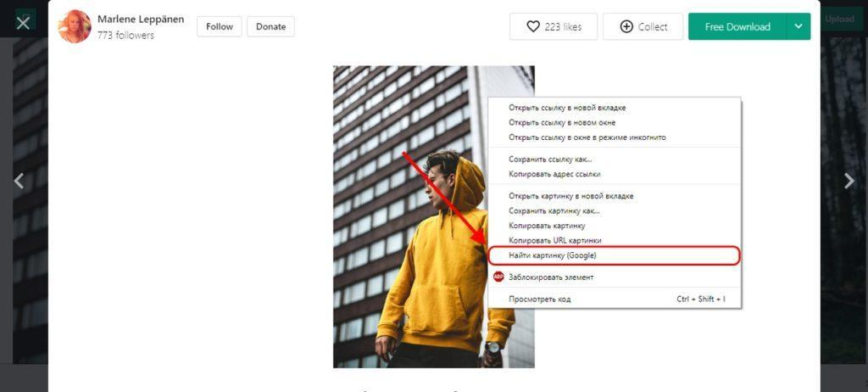Image resolution: width=868 pixels, height=392 pixels.
Task: Close the photo overlay with X icon
Action: click(x=23, y=23)
